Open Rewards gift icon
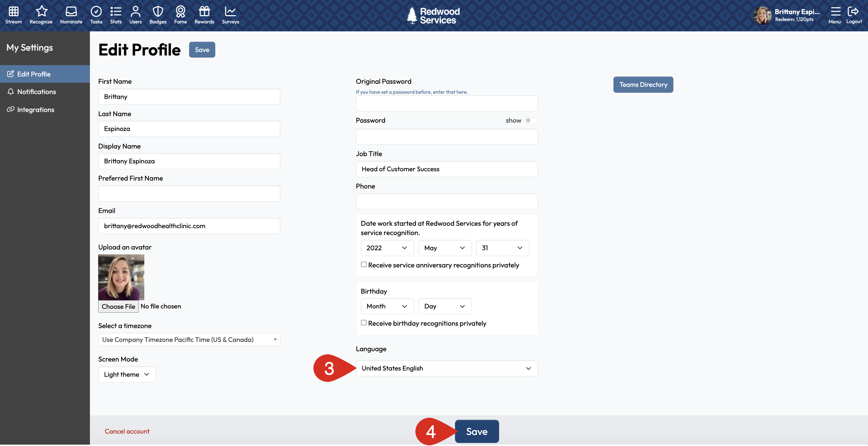 pyautogui.click(x=204, y=12)
